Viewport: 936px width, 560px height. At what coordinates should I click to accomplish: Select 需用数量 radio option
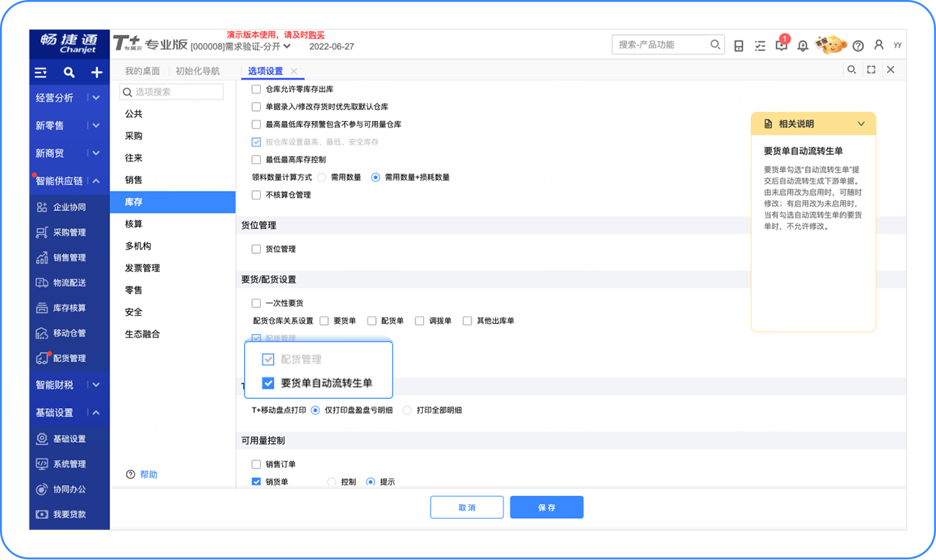[x=322, y=177]
